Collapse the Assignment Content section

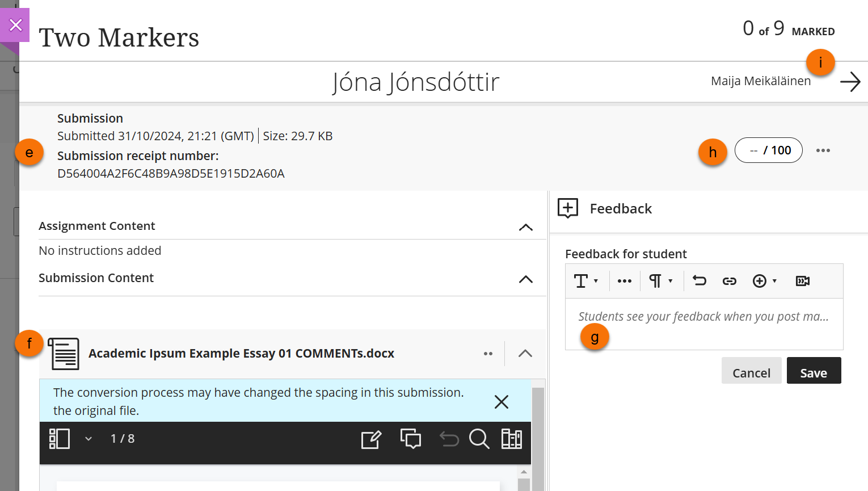click(x=526, y=227)
